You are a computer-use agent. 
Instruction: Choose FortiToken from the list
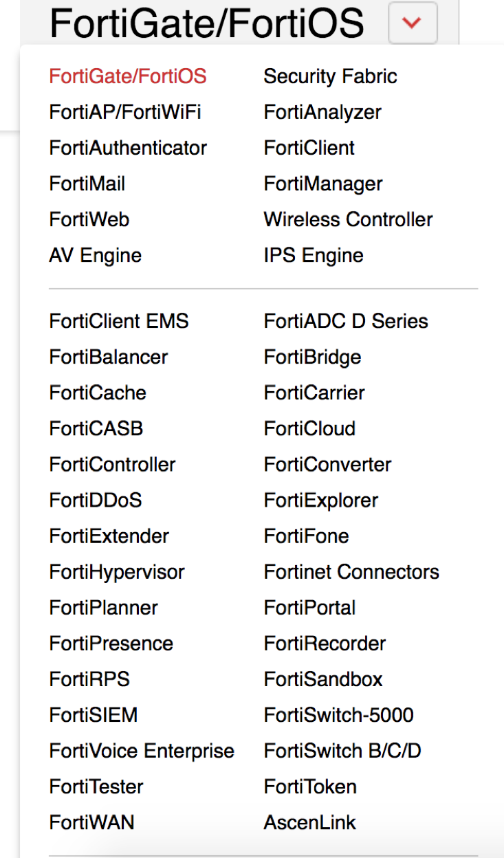[310, 786]
